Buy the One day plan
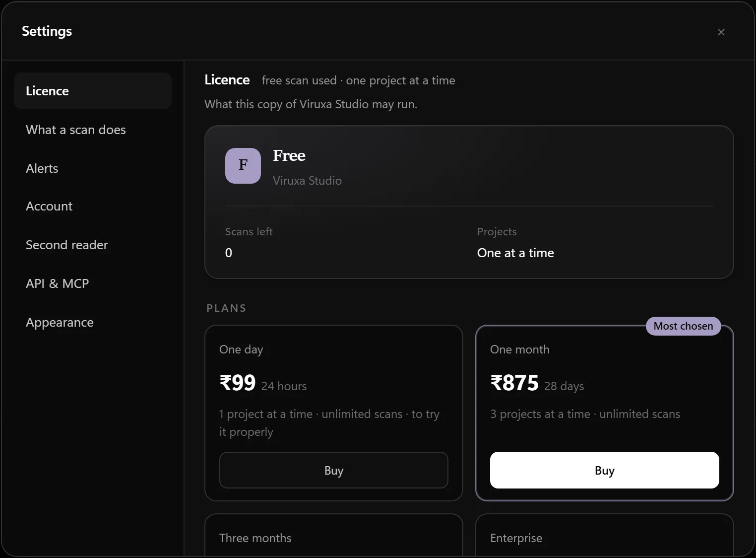The height and width of the screenshot is (558, 756). [334, 470]
